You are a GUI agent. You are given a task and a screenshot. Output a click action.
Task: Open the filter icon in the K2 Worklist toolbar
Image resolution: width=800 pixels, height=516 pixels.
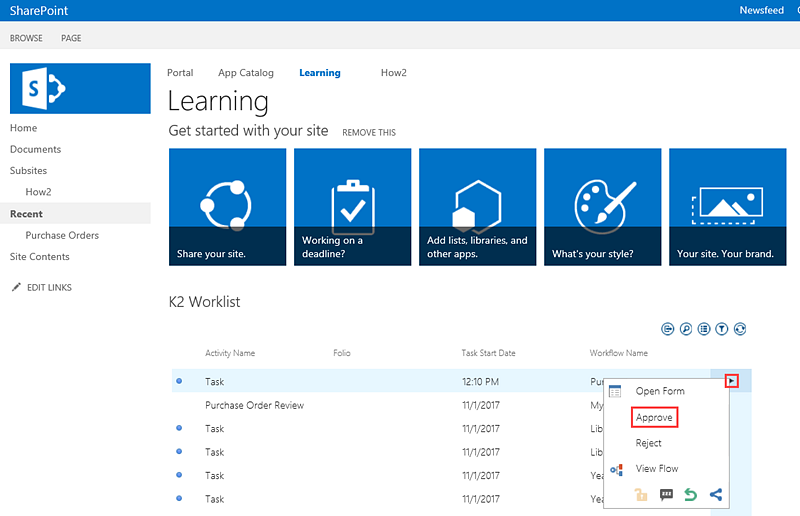722,329
